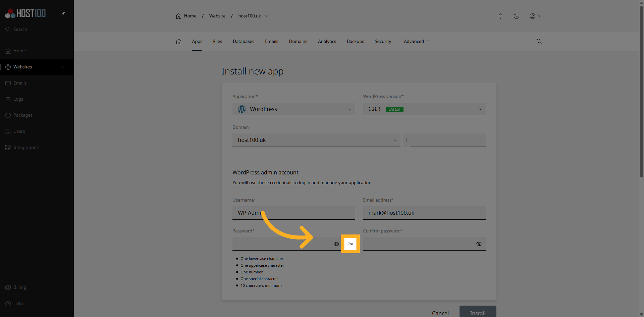Click the Install button
The image size is (644, 317).
coord(478,312)
